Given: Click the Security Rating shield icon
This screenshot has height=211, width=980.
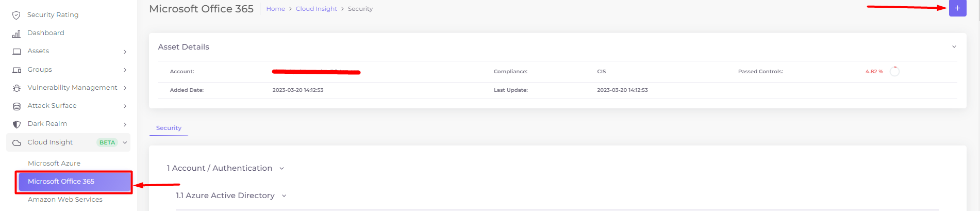Looking at the screenshot, I should click(x=16, y=15).
